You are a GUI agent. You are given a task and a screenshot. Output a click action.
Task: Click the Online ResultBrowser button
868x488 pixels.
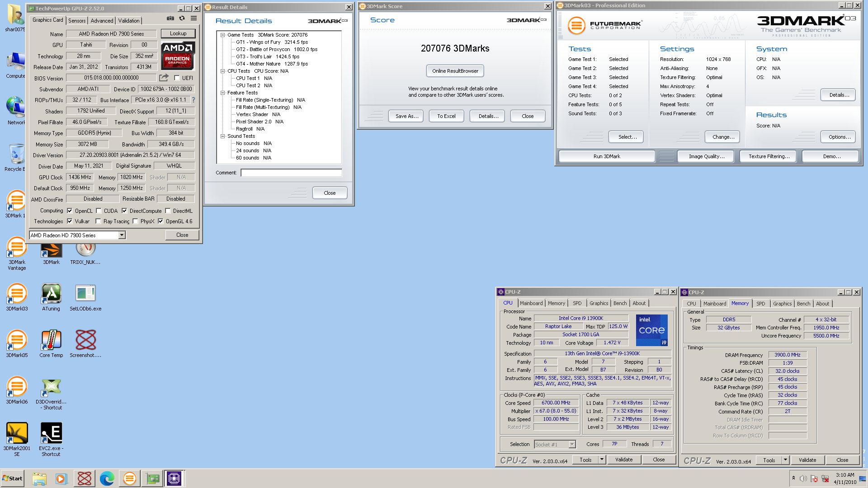(455, 71)
